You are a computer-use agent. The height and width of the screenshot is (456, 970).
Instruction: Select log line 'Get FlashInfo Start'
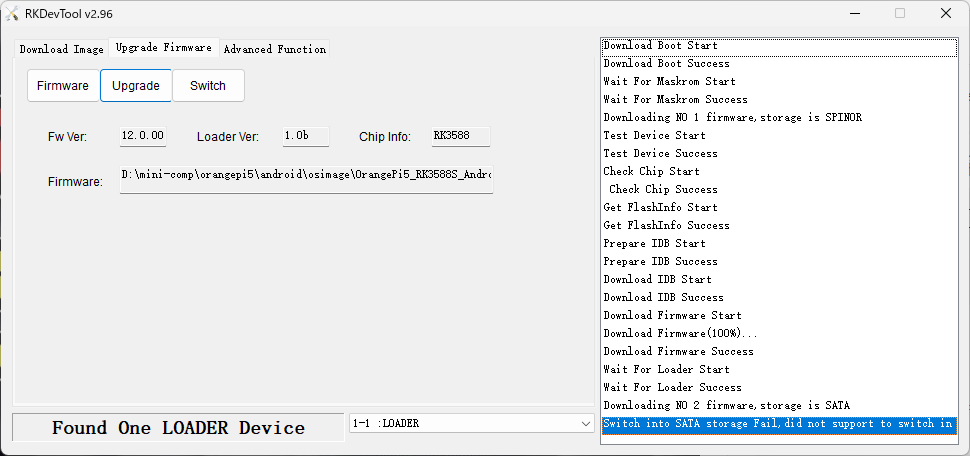click(779, 207)
